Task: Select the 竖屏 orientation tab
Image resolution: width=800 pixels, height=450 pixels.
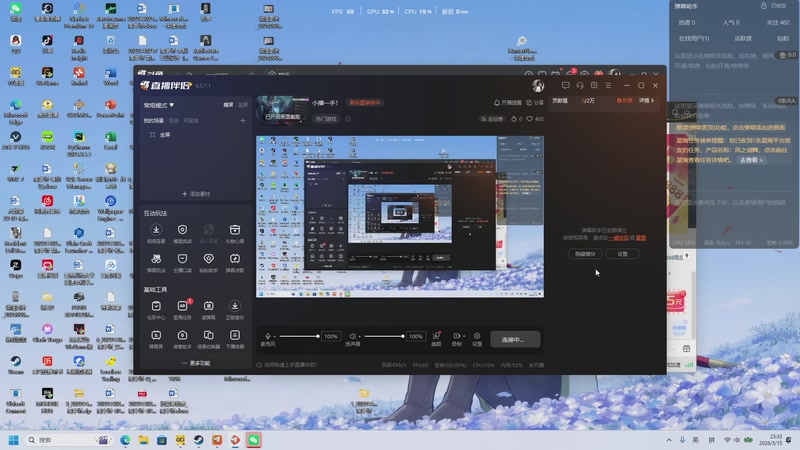Action: 243,105
